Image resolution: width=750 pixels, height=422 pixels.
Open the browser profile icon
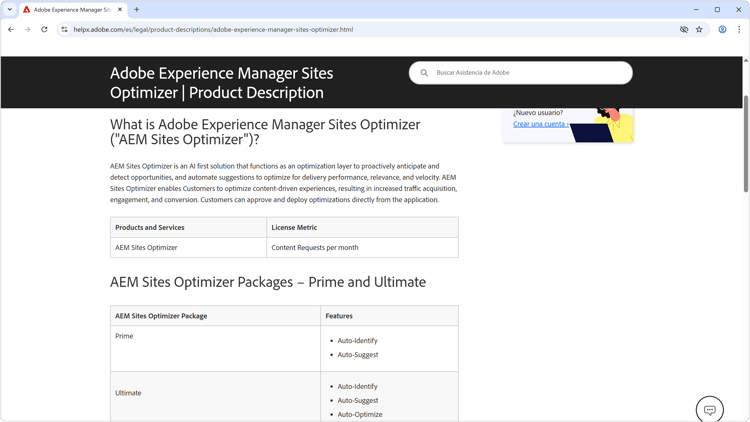point(722,29)
